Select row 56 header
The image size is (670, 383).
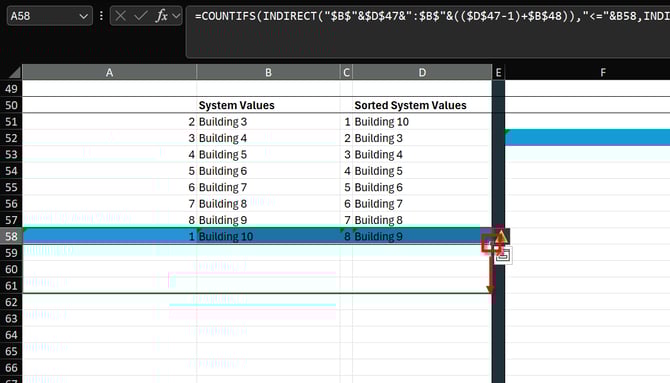coord(11,203)
